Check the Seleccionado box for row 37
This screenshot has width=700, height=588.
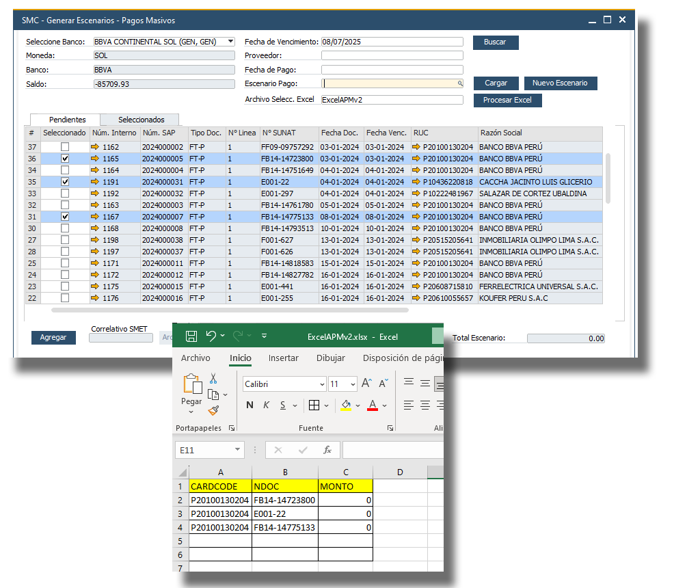[65, 147]
